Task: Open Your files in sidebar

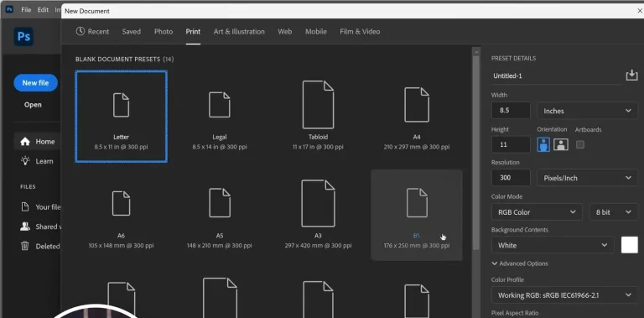Action: click(x=41, y=206)
